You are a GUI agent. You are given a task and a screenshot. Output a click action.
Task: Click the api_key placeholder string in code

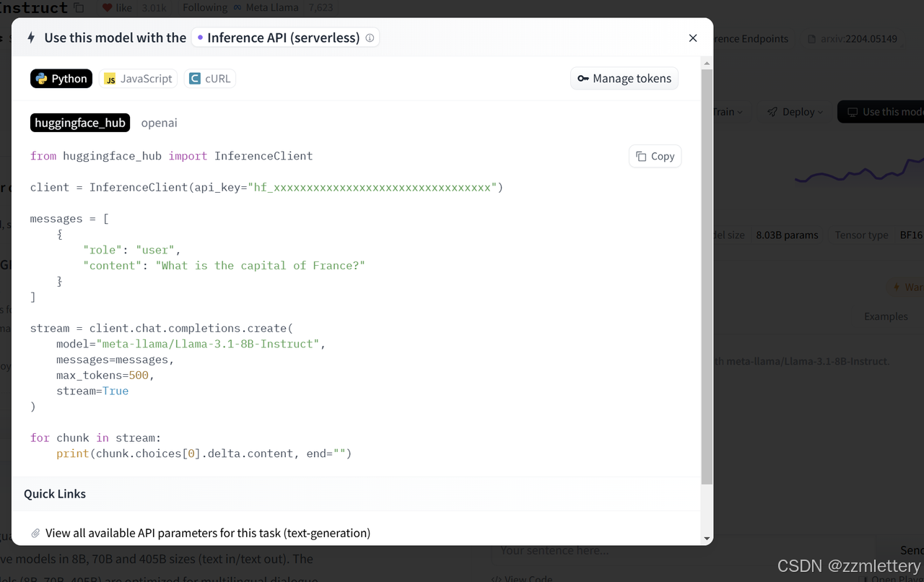[x=372, y=187]
